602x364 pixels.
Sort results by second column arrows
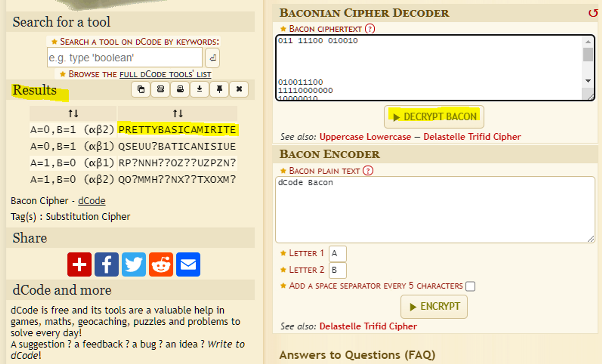click(178, 113)
